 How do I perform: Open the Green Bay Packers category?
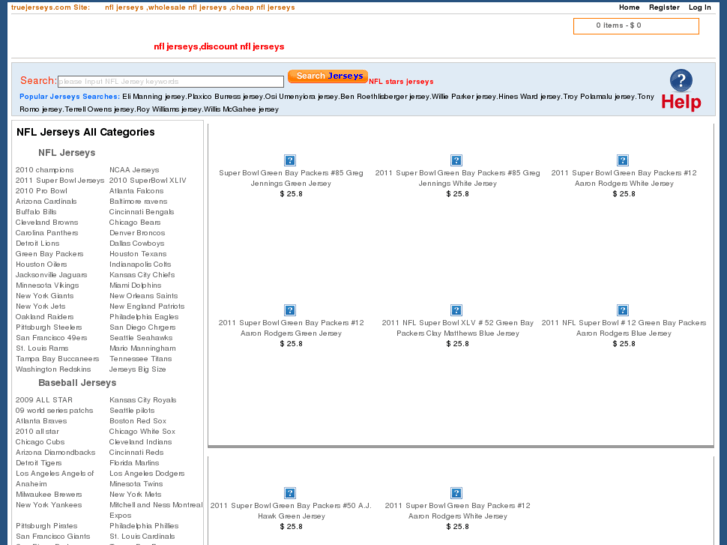click(x=50, y=254)
